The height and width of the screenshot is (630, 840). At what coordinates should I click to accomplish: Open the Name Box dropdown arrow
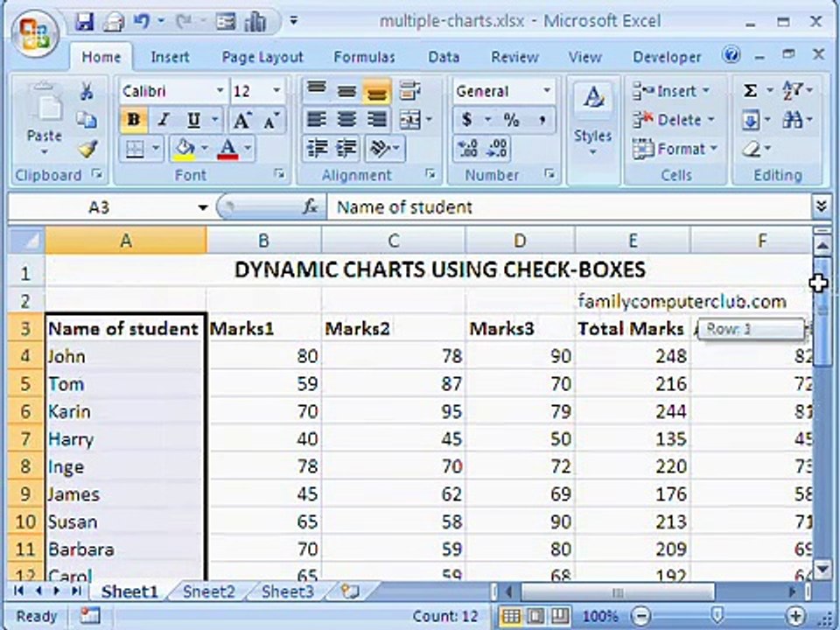pyautogui.click(x=202, y=207)
